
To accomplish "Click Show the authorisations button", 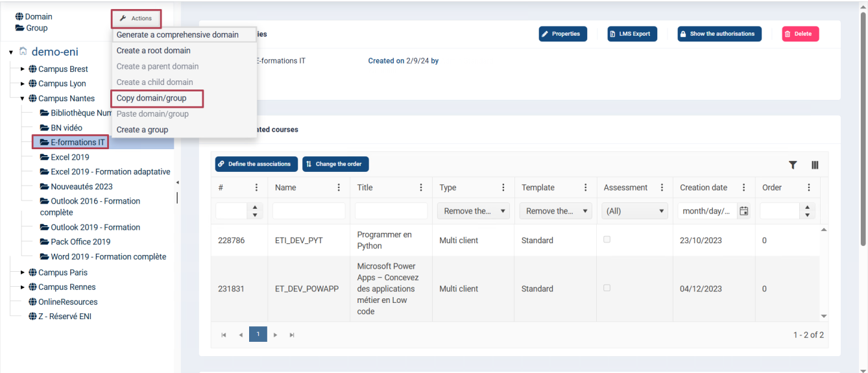I will click(x=719, y=34).
